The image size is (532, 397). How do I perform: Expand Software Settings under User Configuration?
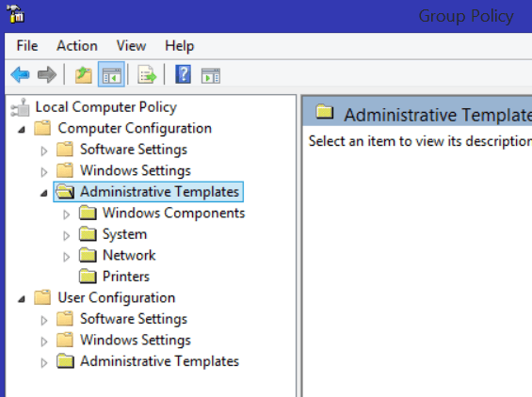pos(43,321)
